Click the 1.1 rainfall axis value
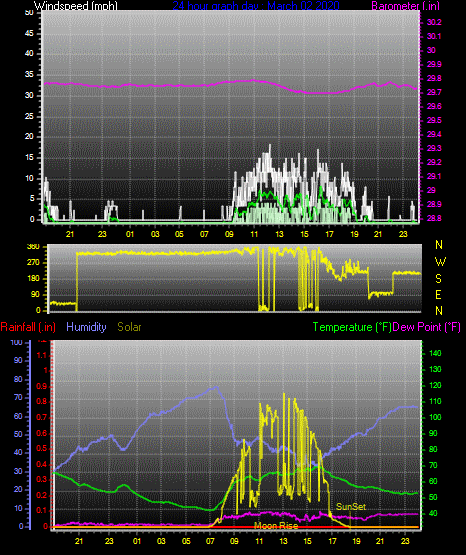 [x=42, y=355]
